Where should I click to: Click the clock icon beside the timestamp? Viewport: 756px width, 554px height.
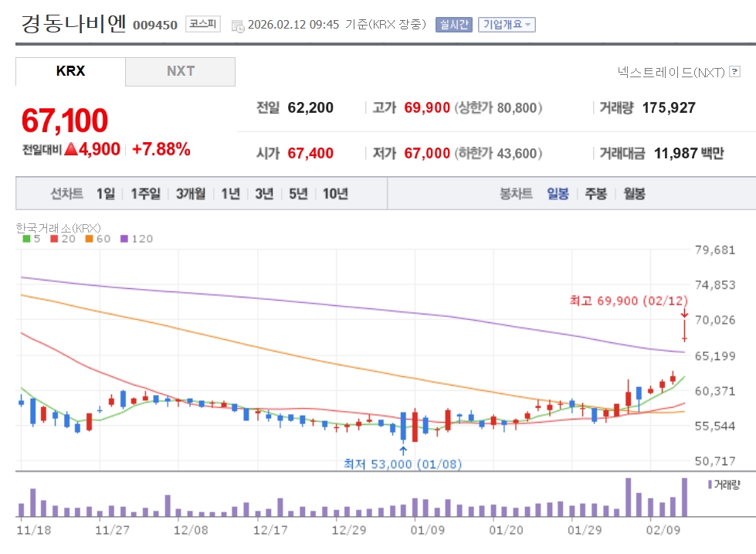coord(238,26)
